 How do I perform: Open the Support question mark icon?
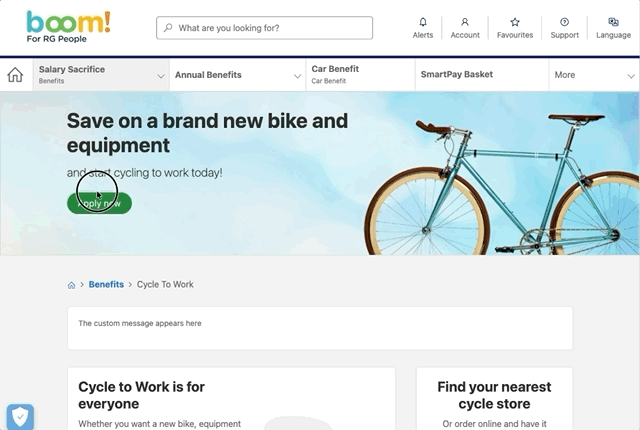564,22
